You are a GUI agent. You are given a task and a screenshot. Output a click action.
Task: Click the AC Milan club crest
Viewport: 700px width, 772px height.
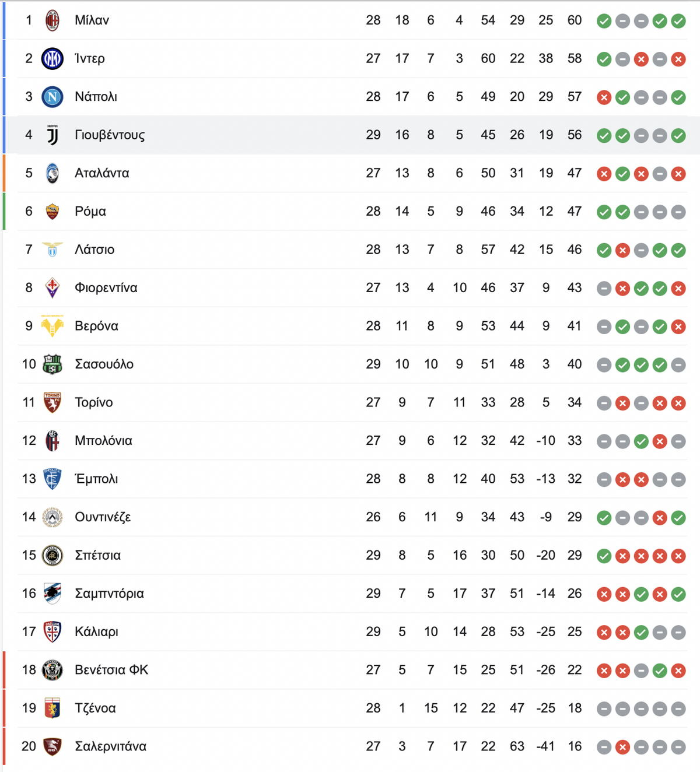pos(52,20)
